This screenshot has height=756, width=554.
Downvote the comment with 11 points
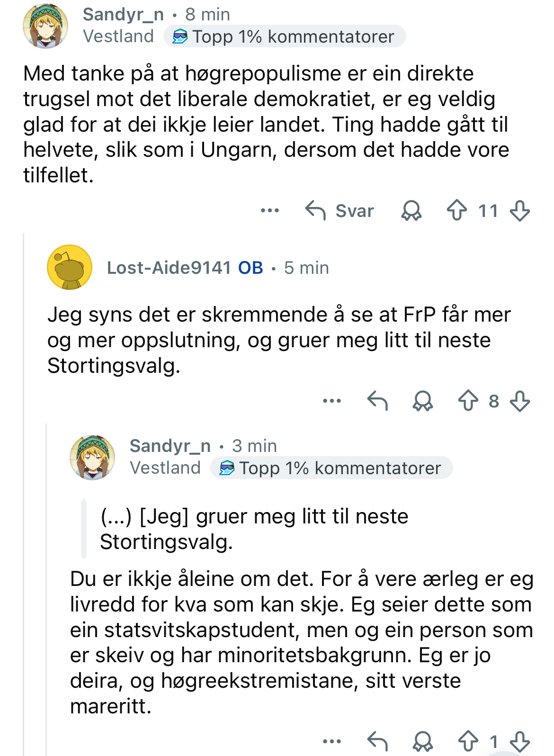point(520,210)
